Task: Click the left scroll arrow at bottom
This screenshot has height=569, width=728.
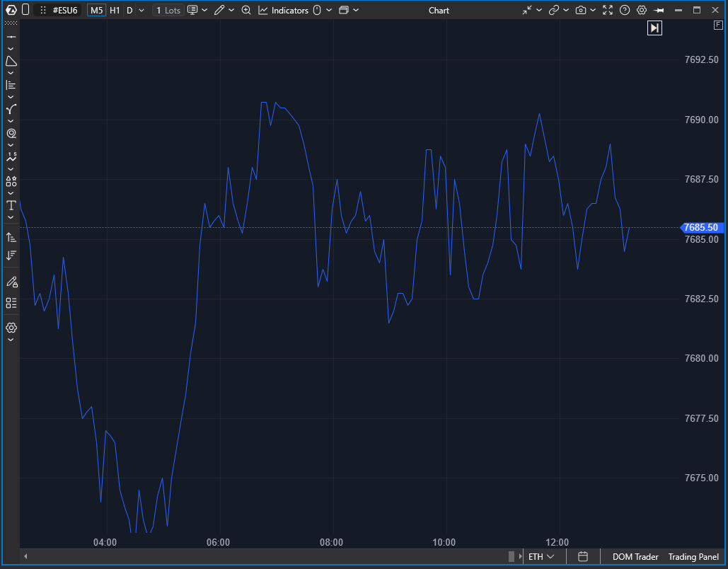Action: point(25,556)
